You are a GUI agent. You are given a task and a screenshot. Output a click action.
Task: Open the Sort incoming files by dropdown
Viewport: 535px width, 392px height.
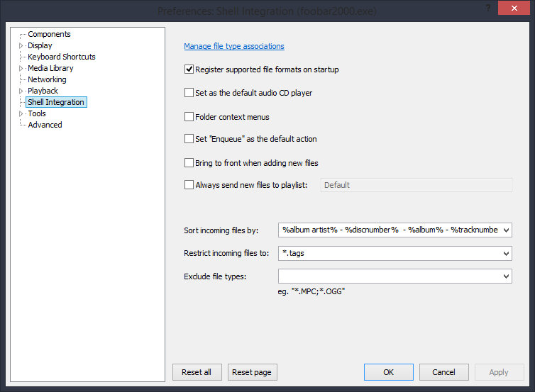(505, 230)
